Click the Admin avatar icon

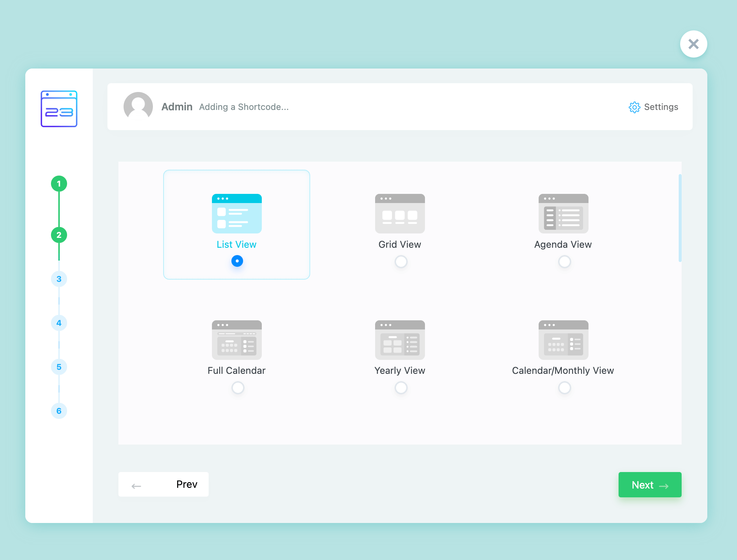click(x=138, y=106)
